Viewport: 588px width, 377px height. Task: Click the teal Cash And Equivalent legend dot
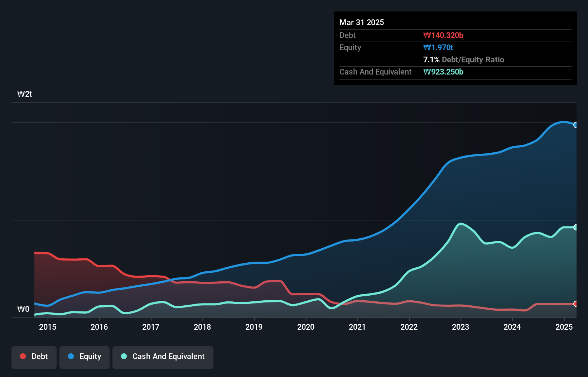[x=124, y=356]
